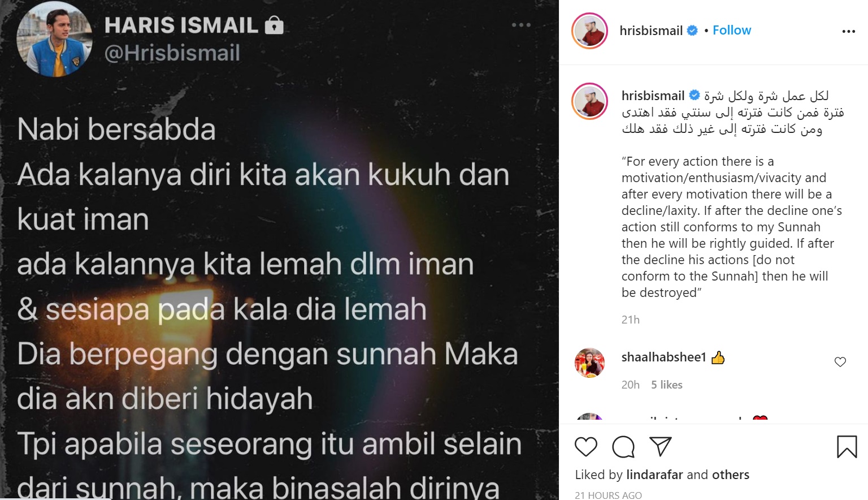The width and height of the screenshot is (868, 500).
Task: View shaalhabshee1's profile picture
Action: (x=589, y=363)
